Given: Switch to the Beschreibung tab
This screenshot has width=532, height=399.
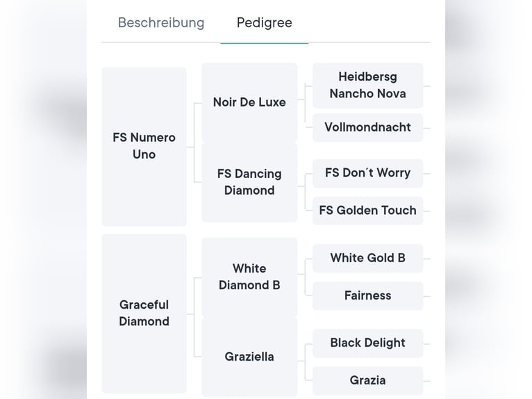Looking at the screenshot, I should coord(161,23).
